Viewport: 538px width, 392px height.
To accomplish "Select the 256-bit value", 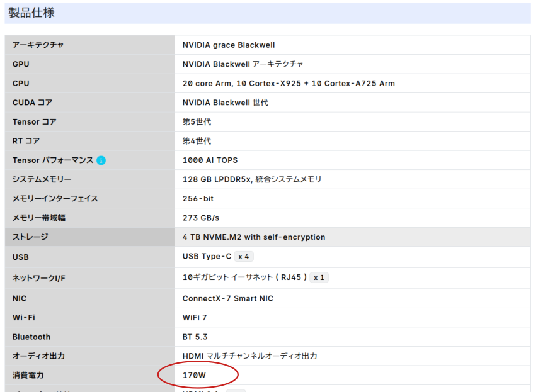I will (x=198, y=198).
